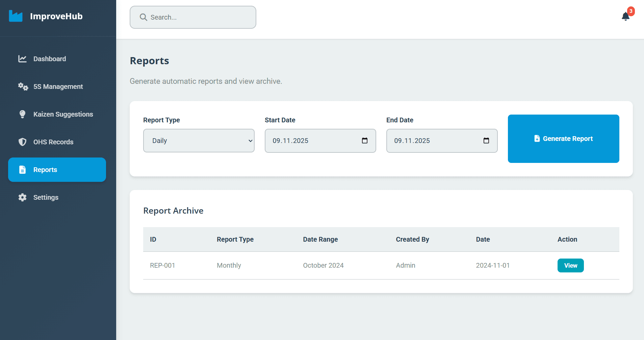This screenshot has height=340, width=644.
Task: Click the OHS Records shield icon
Action: (22, 142)
